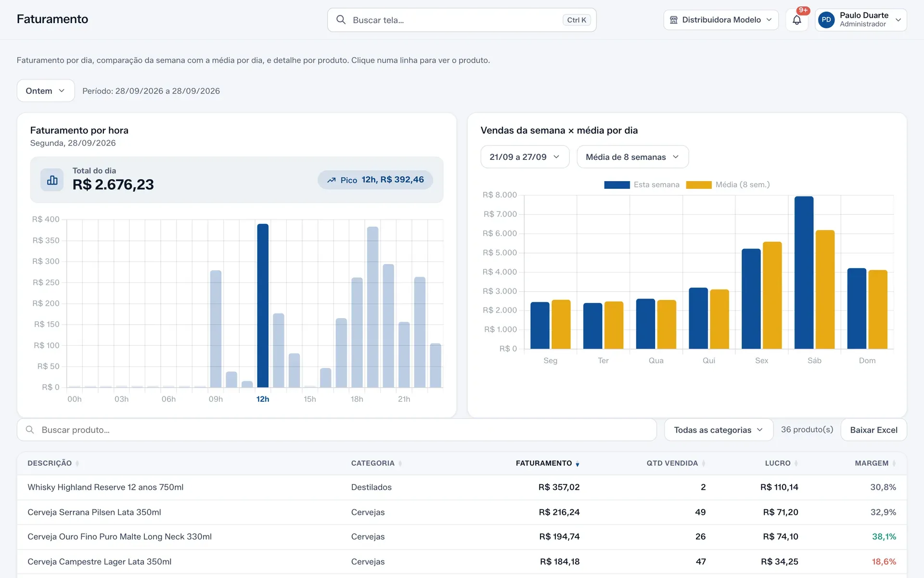Click the magnifier icon in product search

[30, 430]
